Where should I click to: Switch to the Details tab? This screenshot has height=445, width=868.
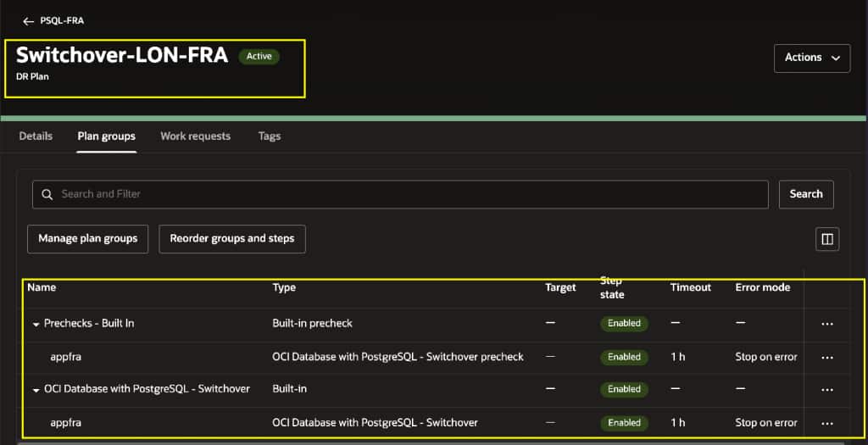click(x=36, y=136)
